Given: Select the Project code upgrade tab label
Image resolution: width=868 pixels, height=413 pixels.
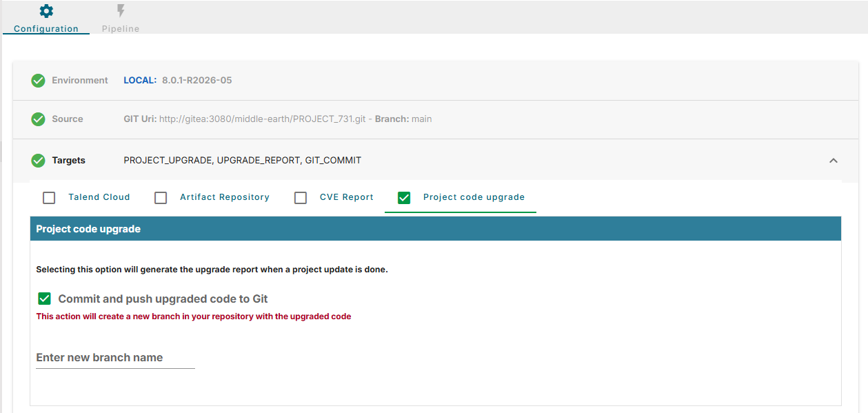Looking at the screenshot, I should point(474,197).
